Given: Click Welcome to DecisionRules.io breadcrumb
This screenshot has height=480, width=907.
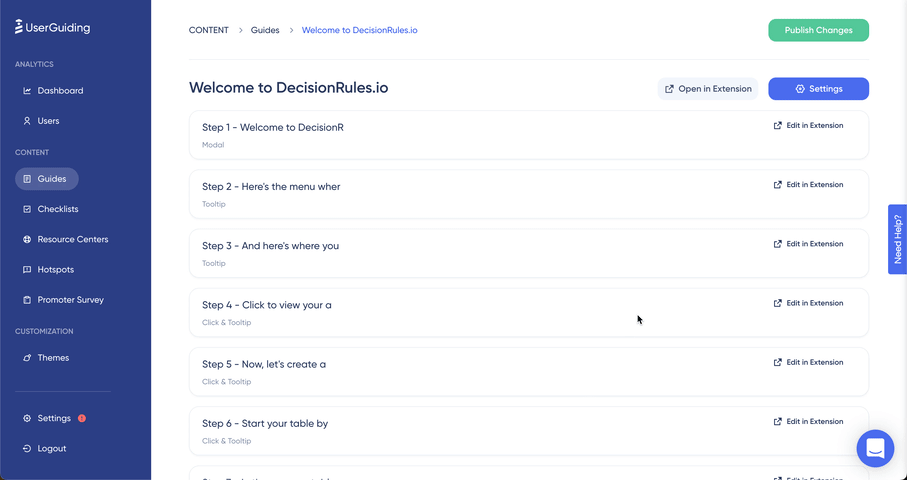Looking at the screenshot, I should 360,30.
